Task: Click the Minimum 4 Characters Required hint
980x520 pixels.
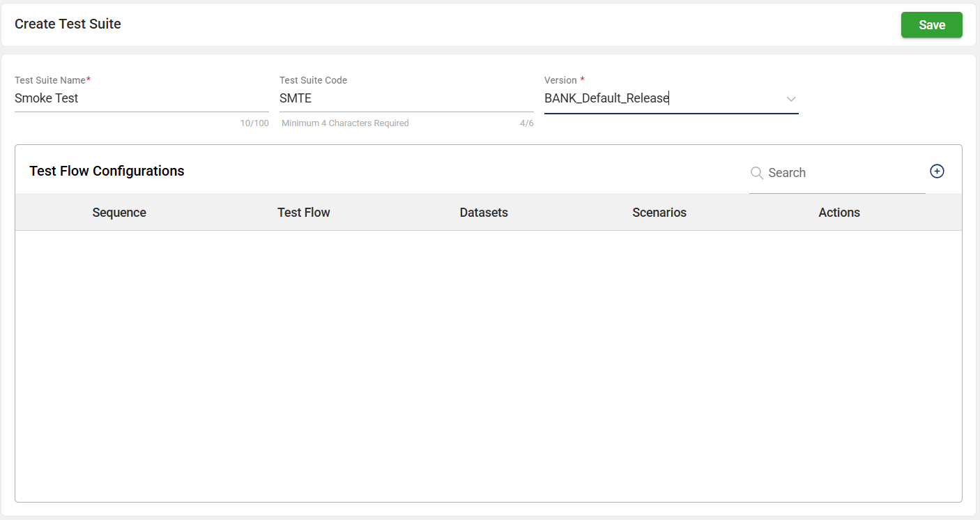Action: pyautogui.click(x=345, y=123)
